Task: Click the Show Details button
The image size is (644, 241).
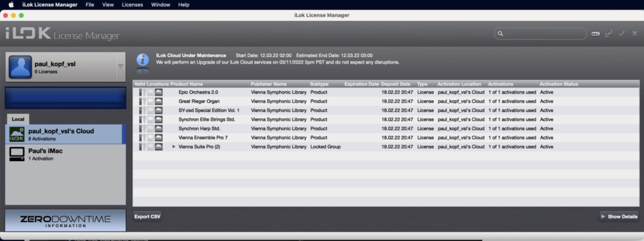Action: pos(619,216)
